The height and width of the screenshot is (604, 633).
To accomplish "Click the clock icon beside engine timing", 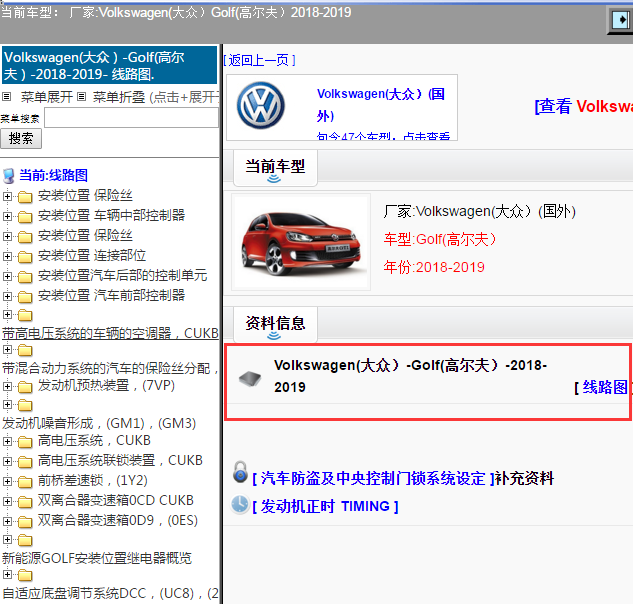I will [x=240, y=505].
